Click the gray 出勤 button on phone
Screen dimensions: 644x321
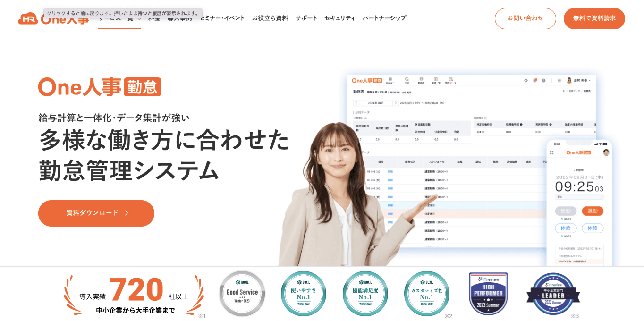(x=566, y=211)
